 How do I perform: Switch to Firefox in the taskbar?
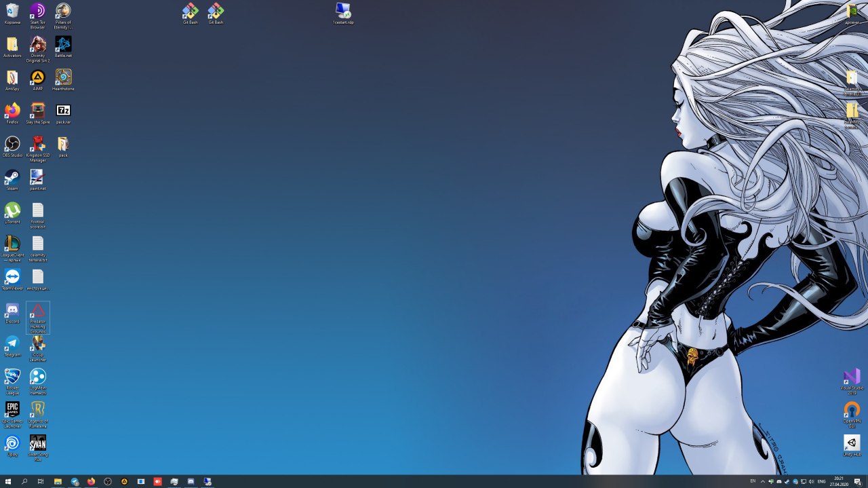[x=91, y=481]
